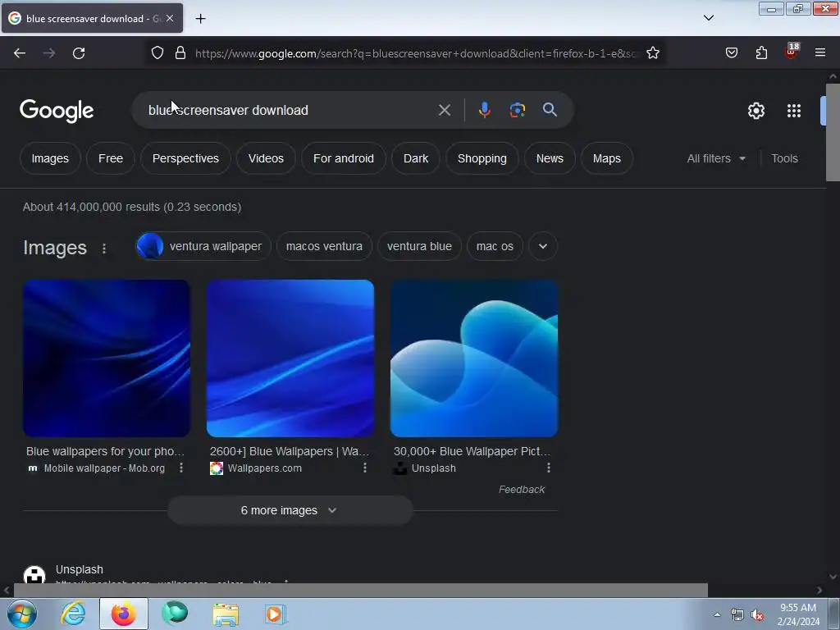Open the tracking protection shield icon
Screen dimensions: 840x630
point(157,53)
